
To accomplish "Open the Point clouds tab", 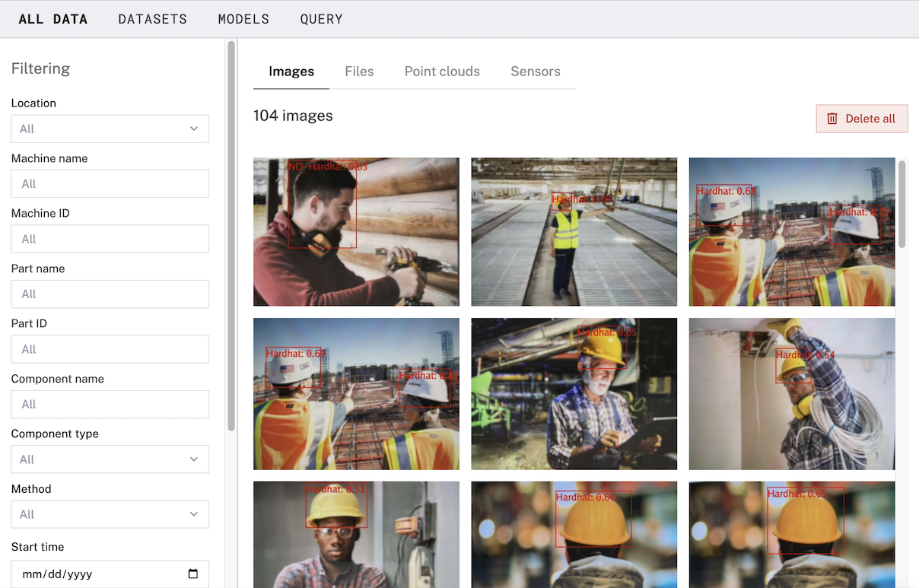I will click(x=442, y=71).
